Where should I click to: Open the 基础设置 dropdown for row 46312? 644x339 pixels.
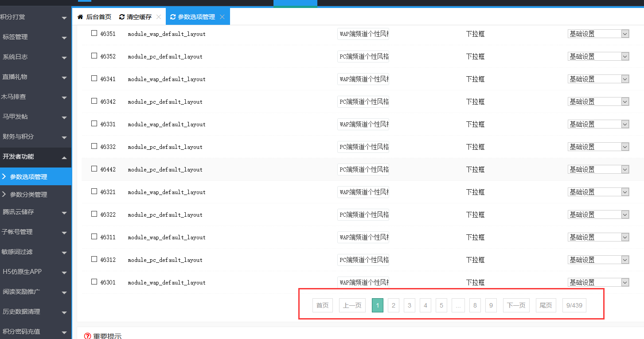pyautogui.click(x=598, y=260)
